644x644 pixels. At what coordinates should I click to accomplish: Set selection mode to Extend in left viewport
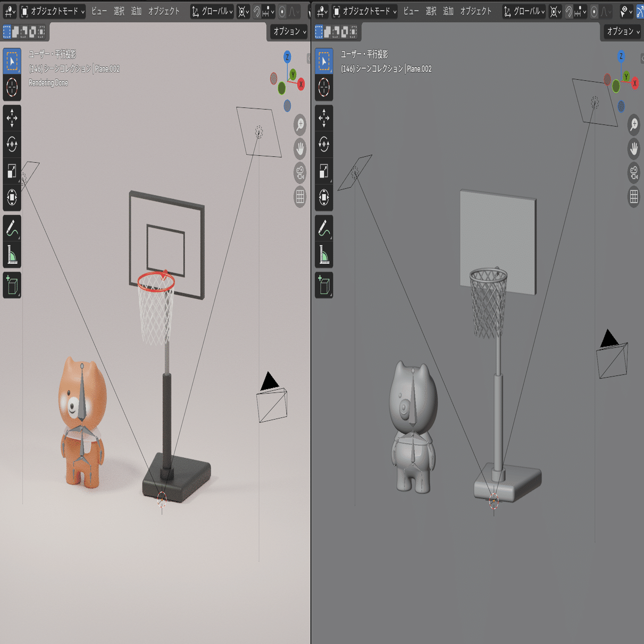pyautogui.click(x=15, y=32)
